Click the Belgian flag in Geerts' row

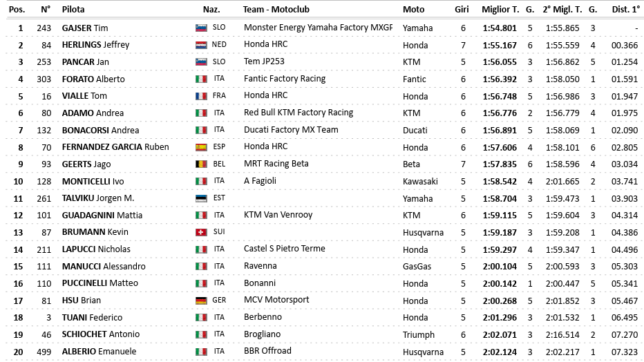(x=201, y=164)
